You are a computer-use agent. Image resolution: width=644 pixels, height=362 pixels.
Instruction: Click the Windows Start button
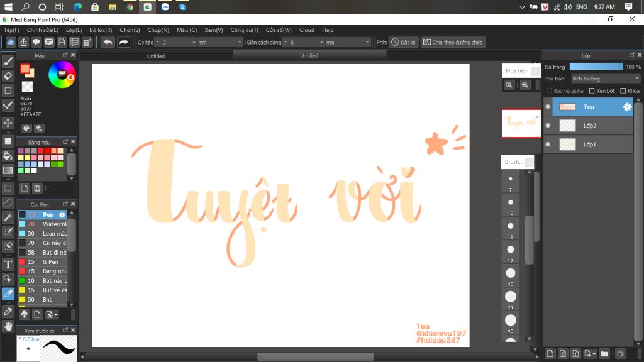click(8, 7)
